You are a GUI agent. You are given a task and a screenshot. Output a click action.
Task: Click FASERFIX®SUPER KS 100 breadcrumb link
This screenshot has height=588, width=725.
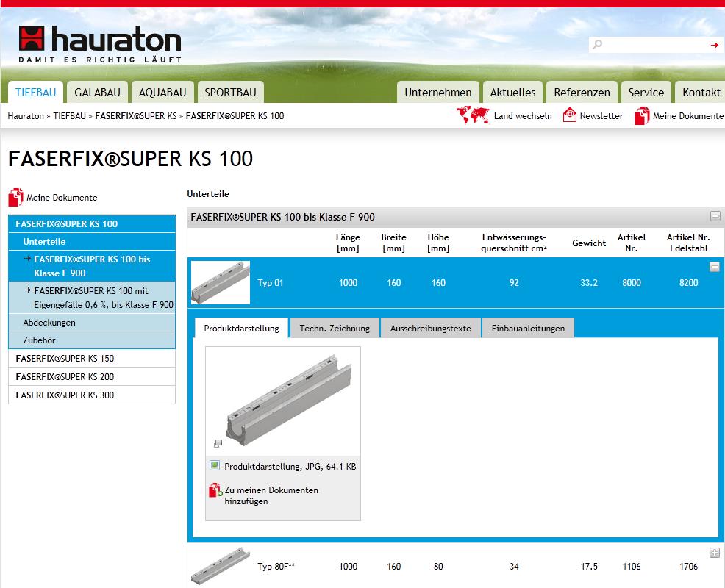point(235,116)
